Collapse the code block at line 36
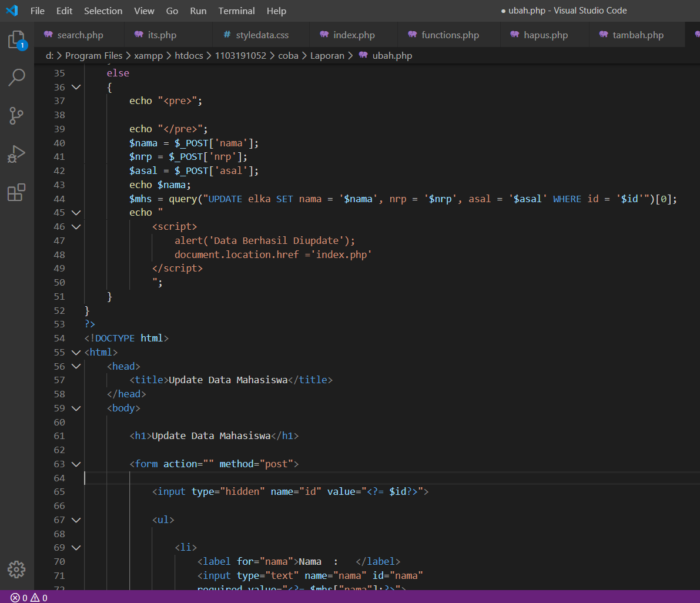Screen dimensions: 700x603 (x=76, y=87)
